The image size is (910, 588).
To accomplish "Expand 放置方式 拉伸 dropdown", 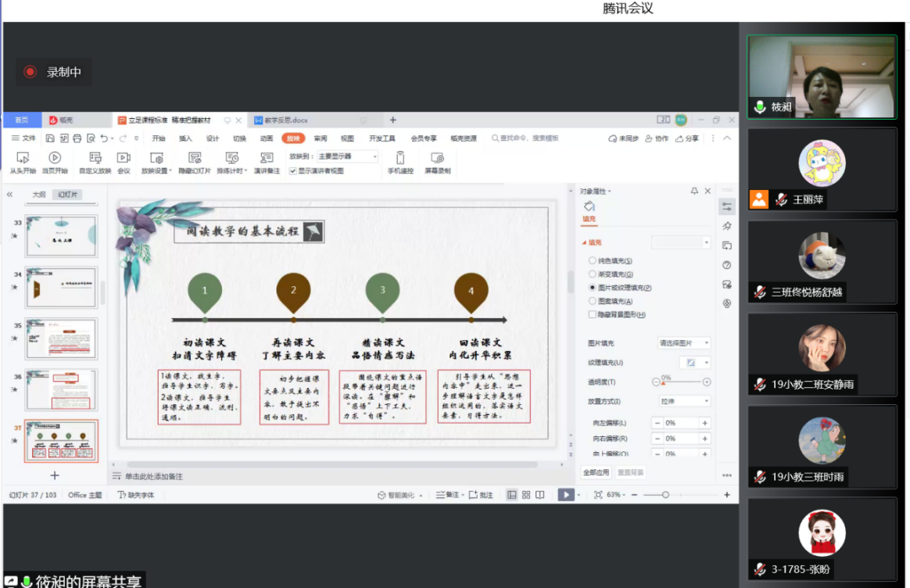I will 684,401.
